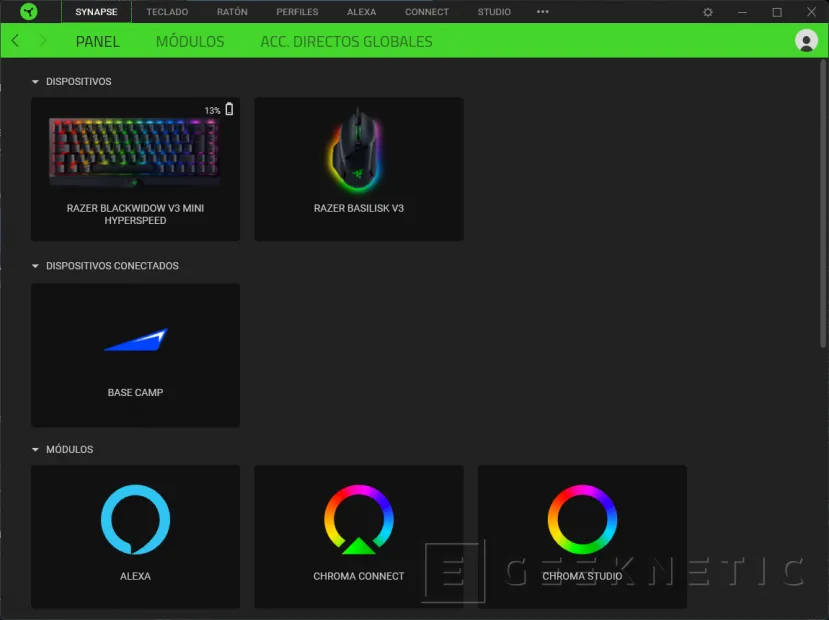Switch to the Alexa tab

pos(362,12)
